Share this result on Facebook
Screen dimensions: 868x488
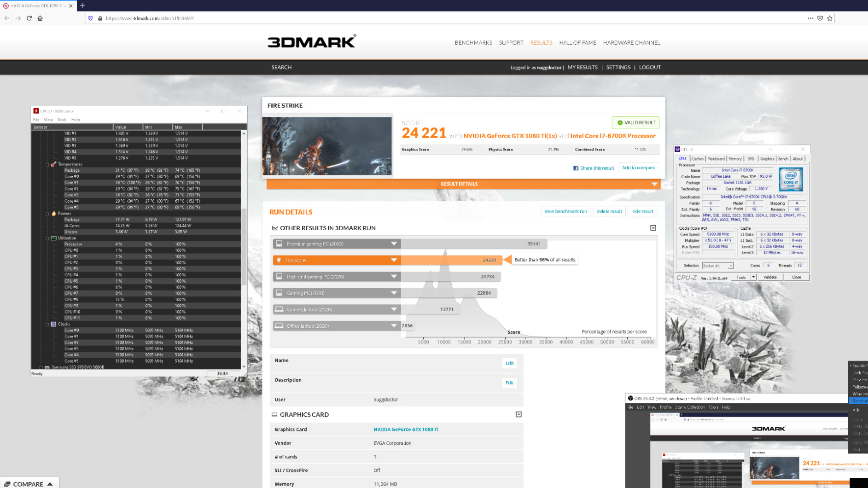tap(594, 168)
